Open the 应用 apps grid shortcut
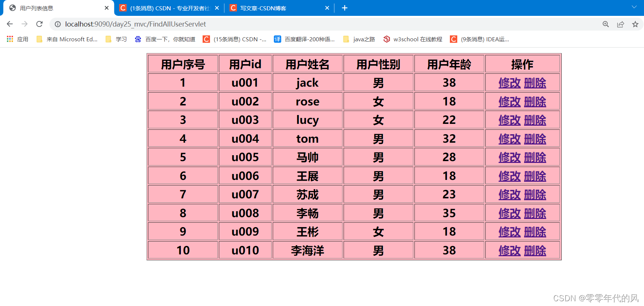644x306 pixels. click(x=17, y=39)
